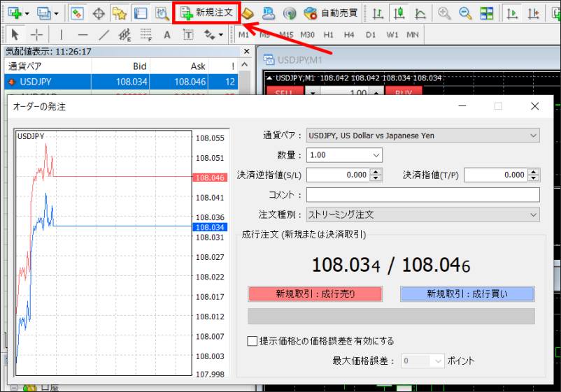
Task: Select the text A tool
Action: (167, 35)
